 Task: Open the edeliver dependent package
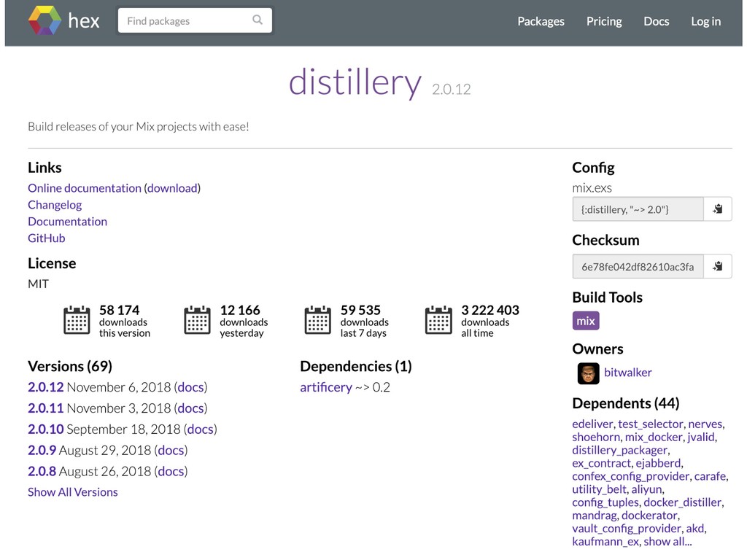click(x=592, y=424)
